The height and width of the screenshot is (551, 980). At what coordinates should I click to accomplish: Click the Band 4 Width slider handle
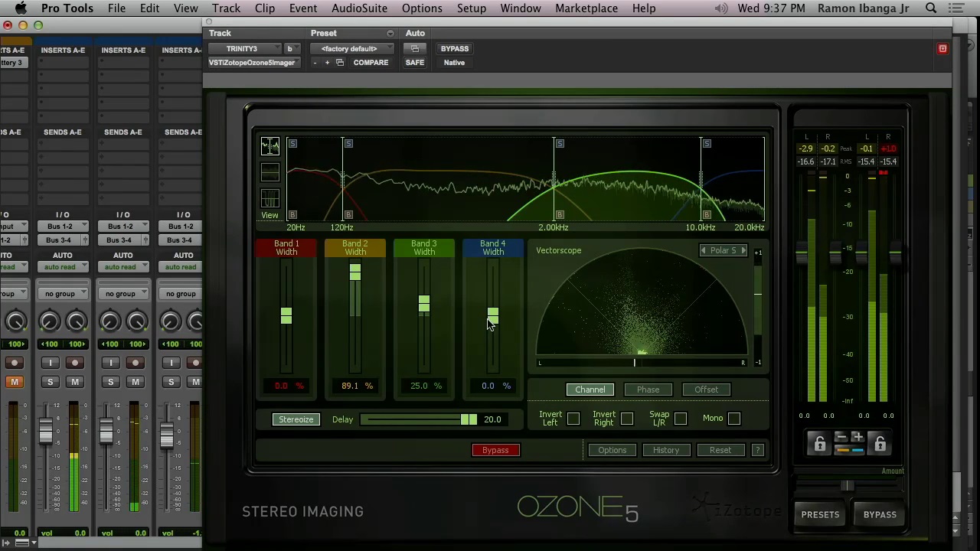click(x=493, y=315)
